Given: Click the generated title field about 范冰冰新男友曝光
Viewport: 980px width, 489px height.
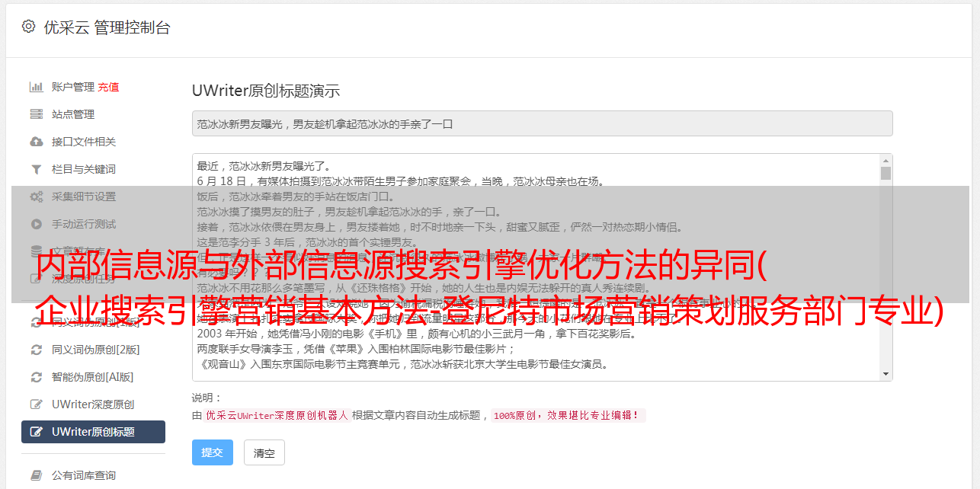Looking at the screenshot, I should (x=542, y=123).
